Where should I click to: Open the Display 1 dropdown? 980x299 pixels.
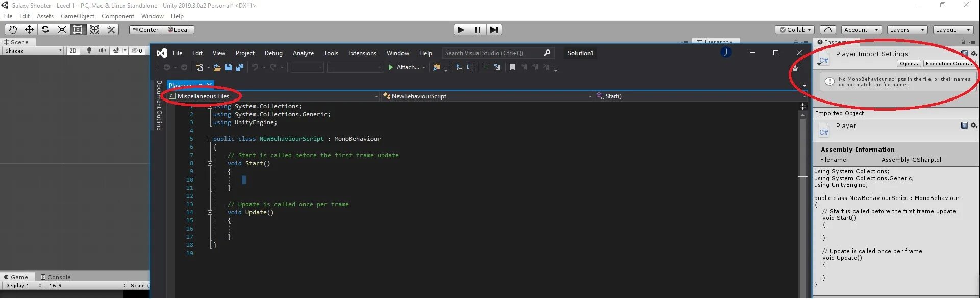[x=23, y=286]
